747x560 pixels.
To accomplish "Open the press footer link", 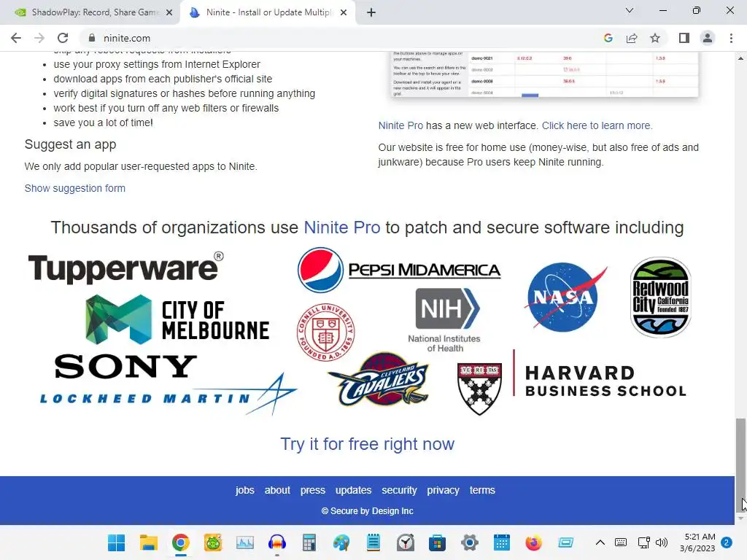I will (x=312, y=490).
